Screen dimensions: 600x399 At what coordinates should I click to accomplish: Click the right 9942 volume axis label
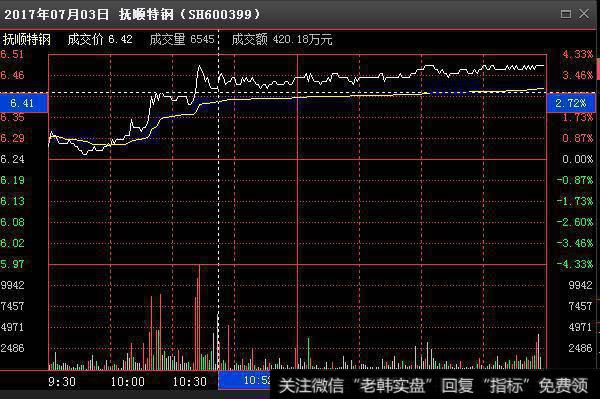tap(580, 285)
